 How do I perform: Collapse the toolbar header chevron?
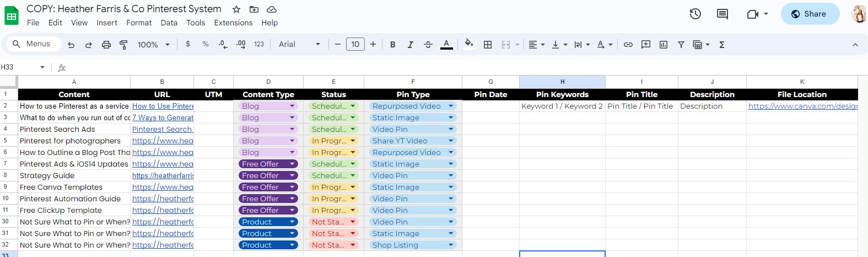[x=855, y=45]
